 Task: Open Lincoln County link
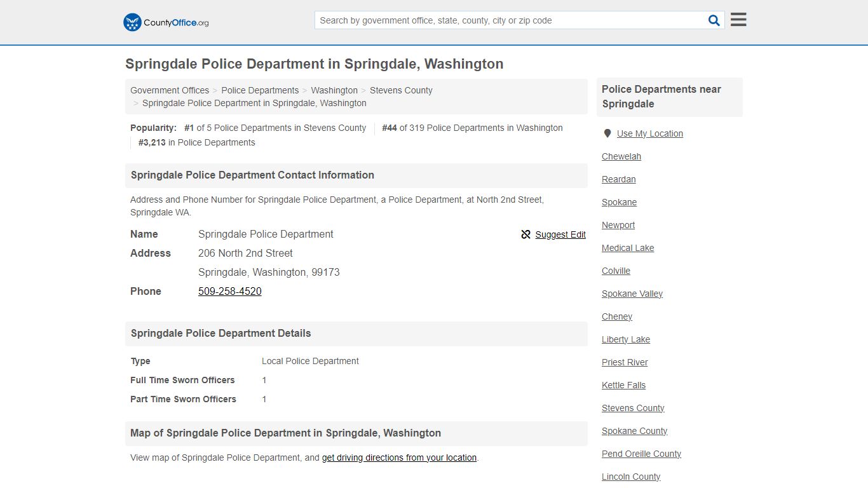click(631, 477)
